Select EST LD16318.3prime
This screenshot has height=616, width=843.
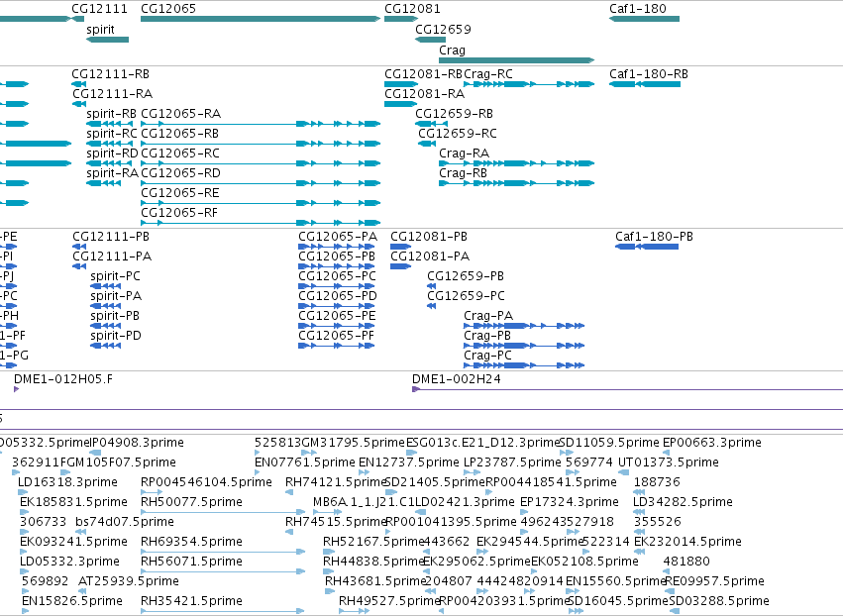point(67,482)
